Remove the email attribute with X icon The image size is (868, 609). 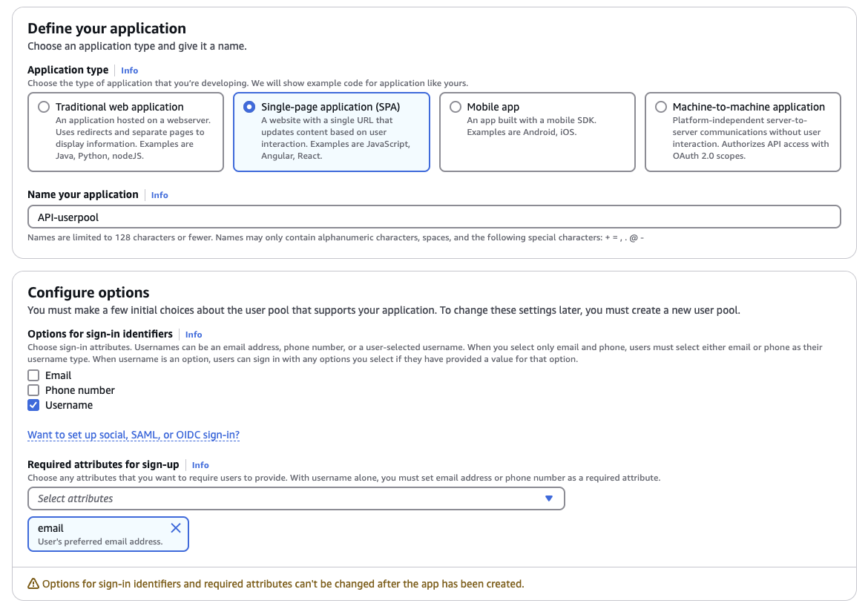176,528
